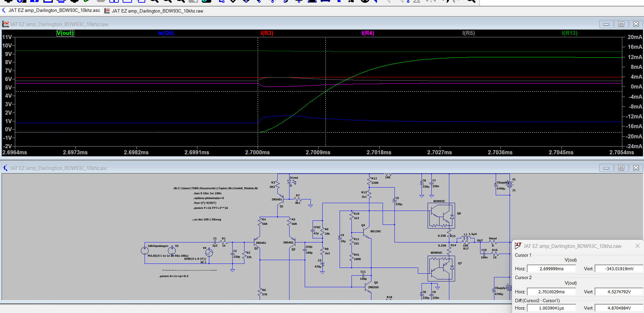This screenshot has height=313, width=644.
Task: Select the BDW94C Darlington transistor Q7
Action: click(x=441, y=268)
